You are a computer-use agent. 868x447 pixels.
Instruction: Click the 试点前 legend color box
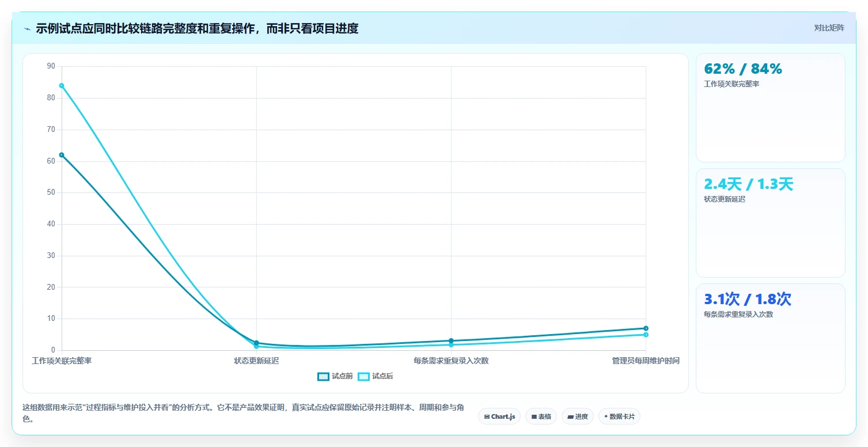click(323, 376)
